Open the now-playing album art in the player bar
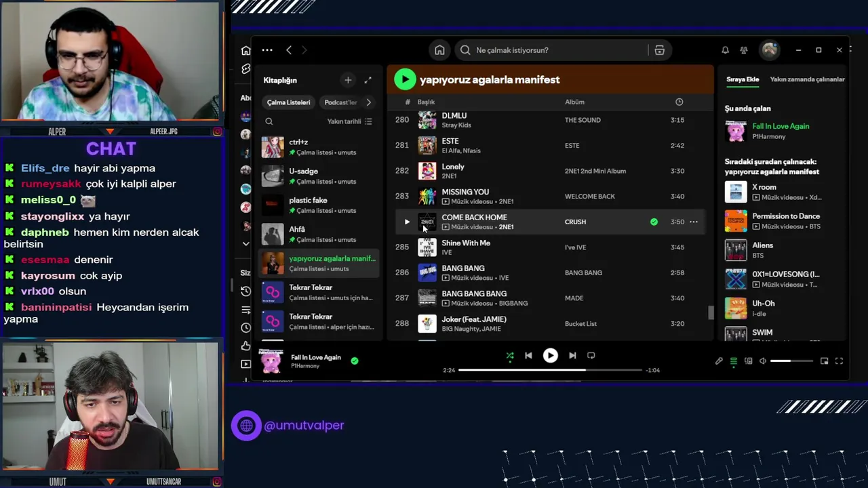 tap(271, 361)
